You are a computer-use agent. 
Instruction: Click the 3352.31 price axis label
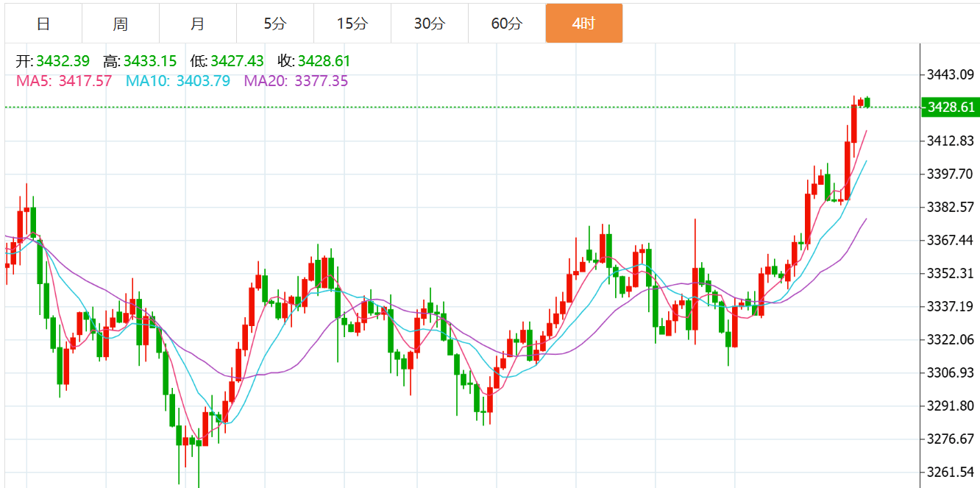pos(951,273)
